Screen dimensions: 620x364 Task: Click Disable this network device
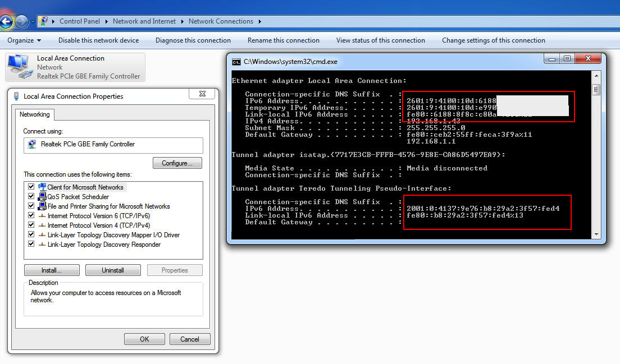point(98,40)
